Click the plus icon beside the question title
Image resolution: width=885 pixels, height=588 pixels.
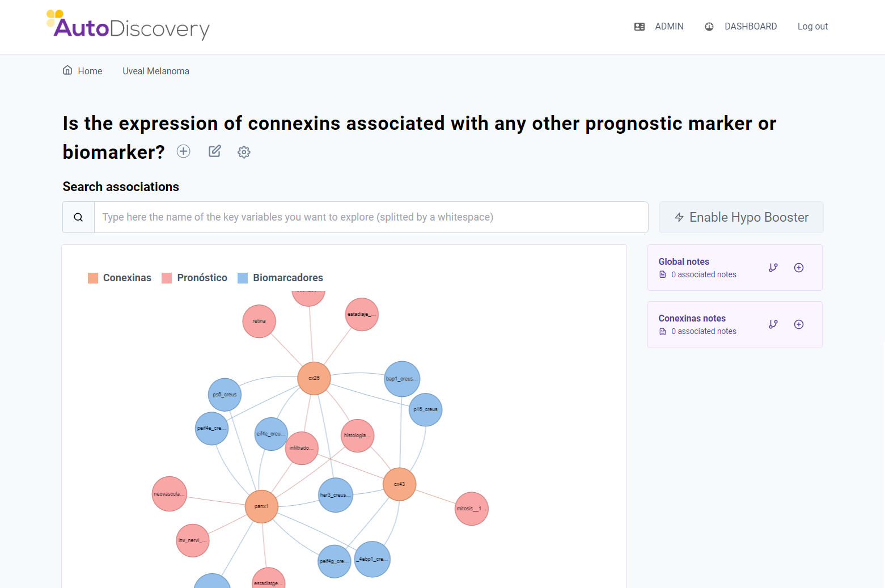coord(183,151)
